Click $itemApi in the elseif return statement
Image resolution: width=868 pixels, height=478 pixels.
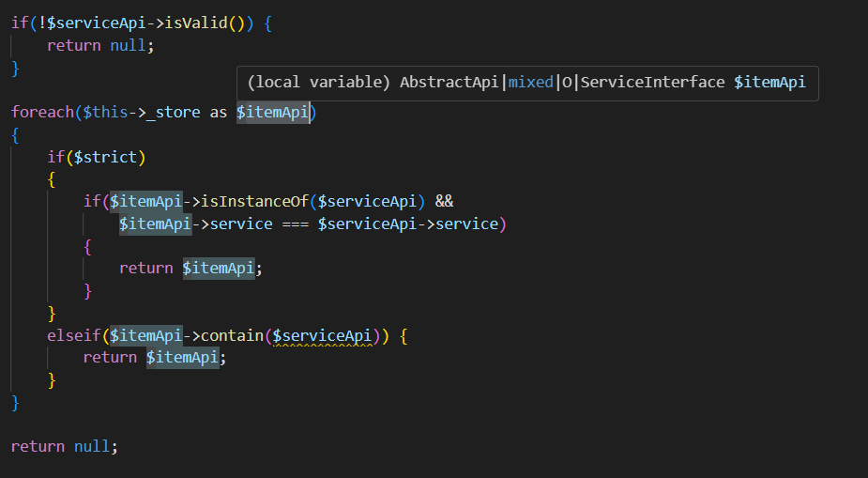182,358
